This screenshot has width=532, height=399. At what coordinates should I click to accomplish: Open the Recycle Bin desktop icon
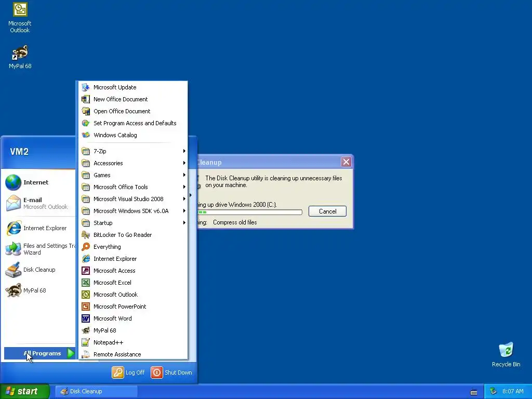click(x=506, y=350)
